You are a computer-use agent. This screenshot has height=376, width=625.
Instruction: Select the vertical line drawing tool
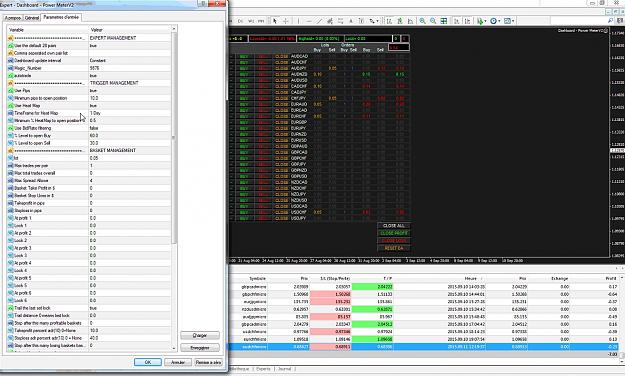[x=298, y=21]
